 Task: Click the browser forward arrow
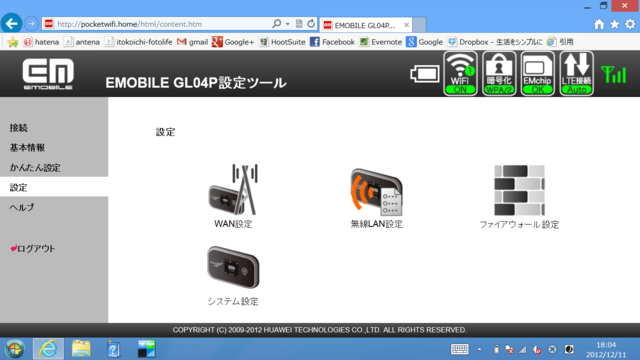tap(31, 24)
